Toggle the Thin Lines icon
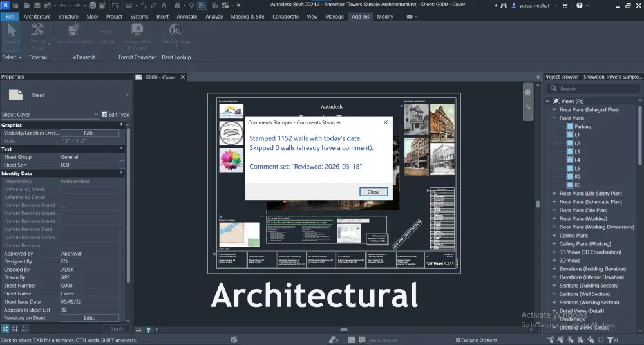This screenshot has height=345, width=644. [x=202, y=5]
